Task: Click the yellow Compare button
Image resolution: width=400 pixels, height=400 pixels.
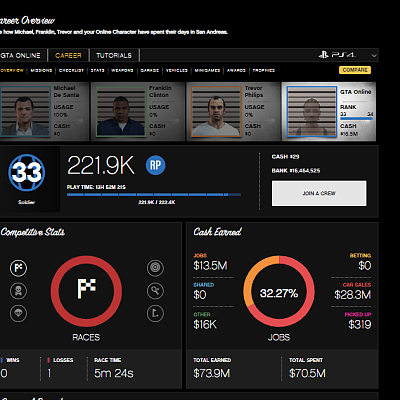Action: (x=355, y=70)
